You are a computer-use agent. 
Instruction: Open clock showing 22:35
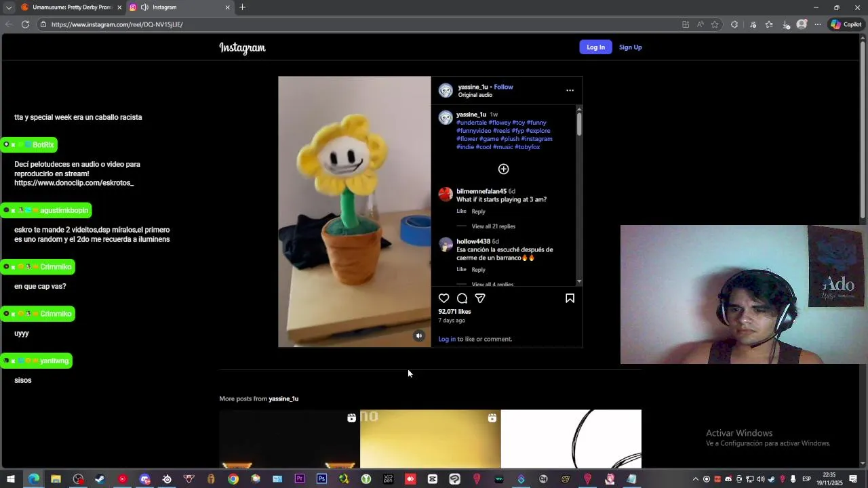click(x=829, y=479)
